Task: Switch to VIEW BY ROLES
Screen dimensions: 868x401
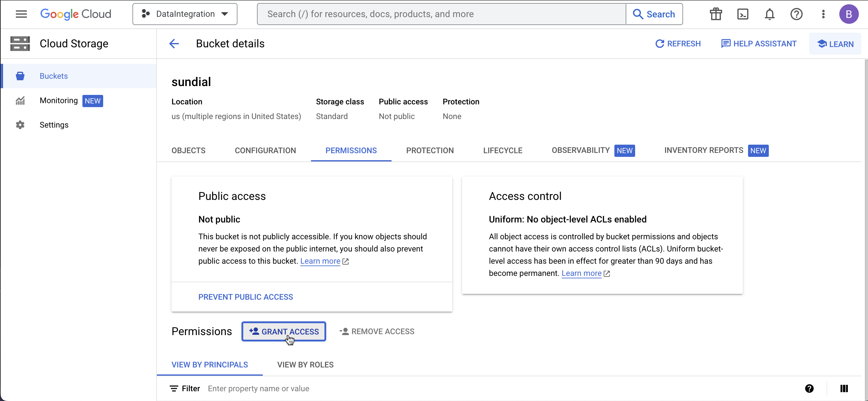Action: click(305, 364)
